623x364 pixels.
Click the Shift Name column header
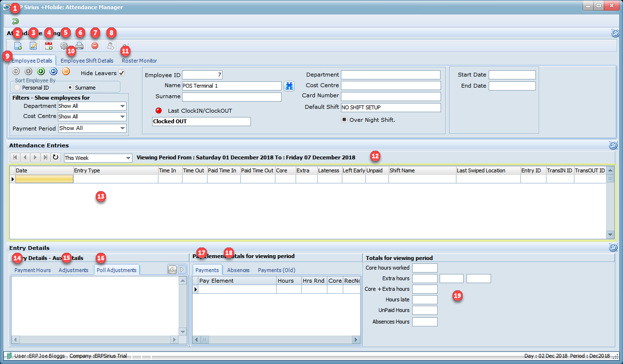tap(422, 170)
